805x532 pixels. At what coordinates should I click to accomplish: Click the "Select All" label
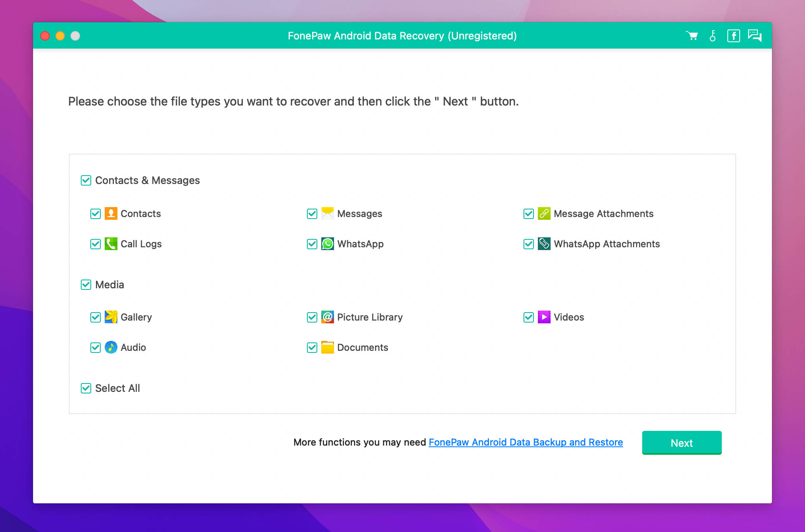point(117,388)
